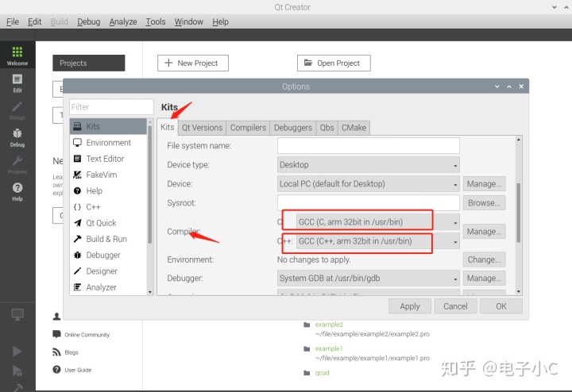Screen dimensions: 572x392
Task: Open the Edit menu
Action: 34,22
